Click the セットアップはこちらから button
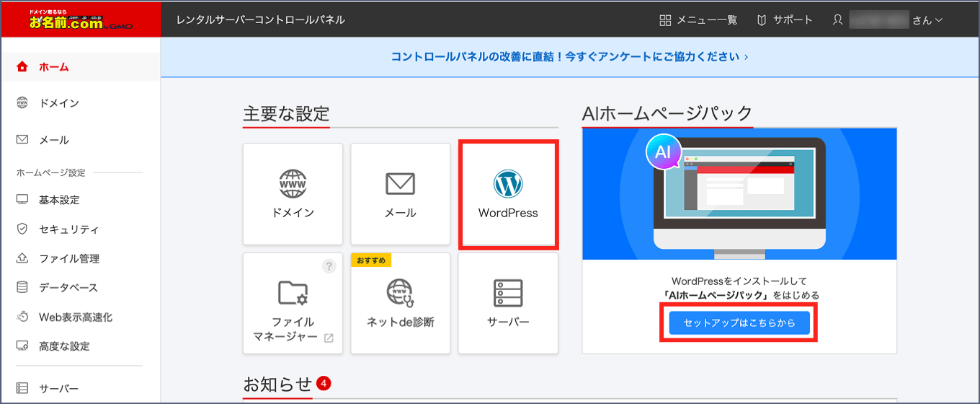The width and height of the screenshot is (980, 404). point(739,323)
